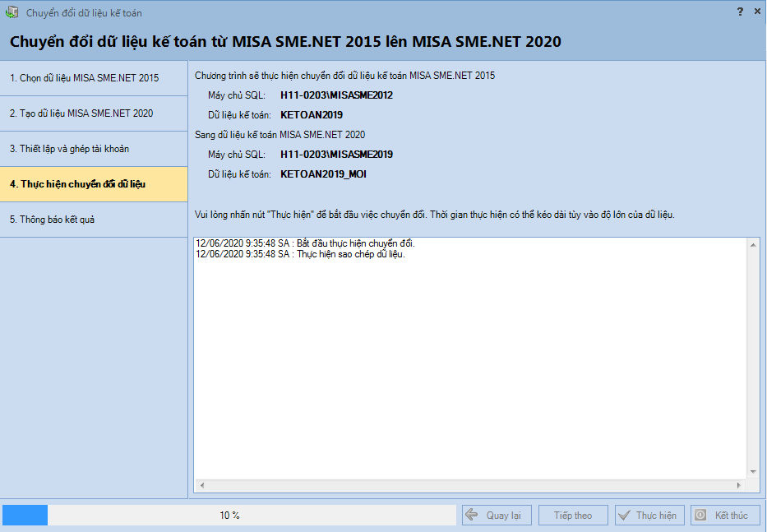Screen dimensions: 767x532
Task: Click the stop icon on Kết thúc
Action: pos(700,515)
